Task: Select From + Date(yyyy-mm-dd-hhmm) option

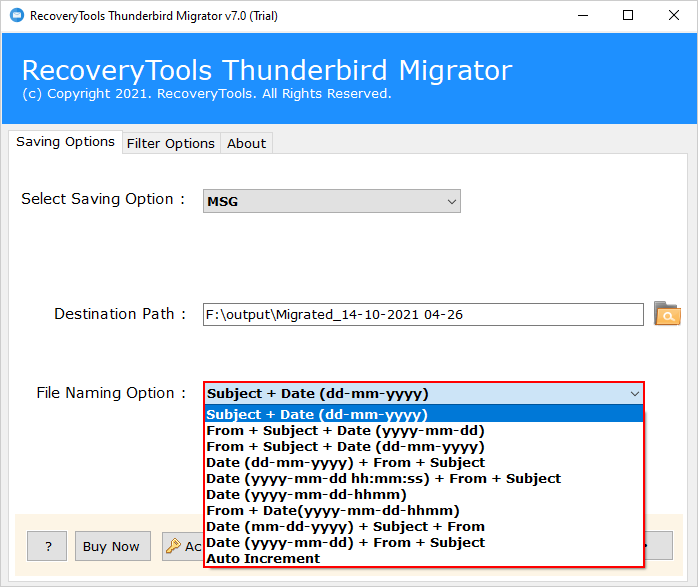Action: coord(423,510)
